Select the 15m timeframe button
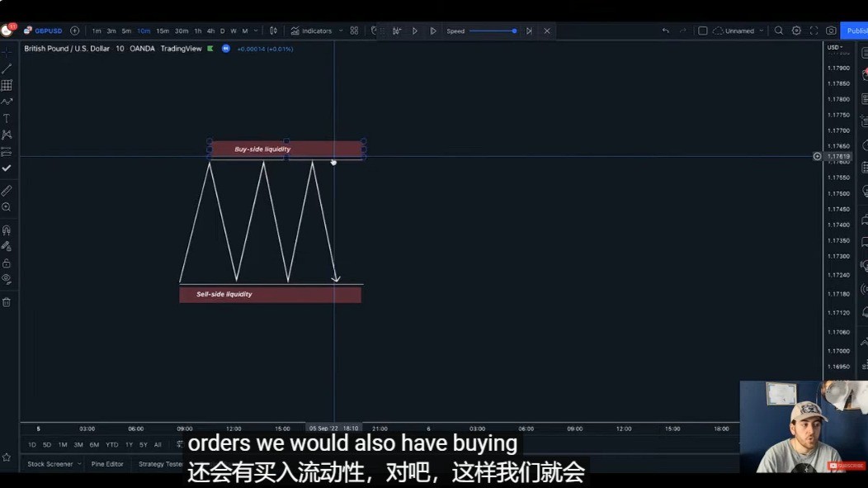The image size is (868, 488). [x=163, y=31]
